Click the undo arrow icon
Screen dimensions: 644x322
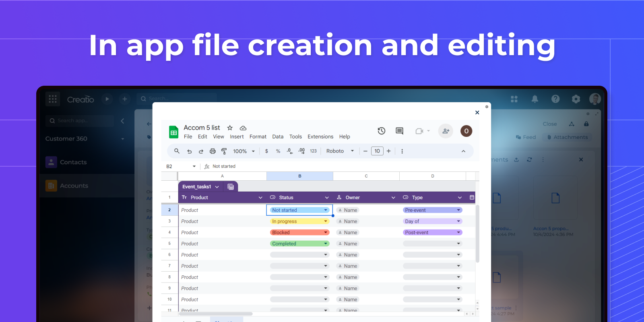[x=189, y=151]
